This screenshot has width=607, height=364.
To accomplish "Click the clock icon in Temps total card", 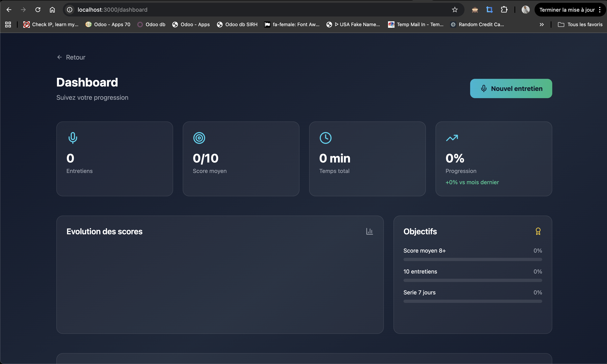I will [x=325, y=138].
